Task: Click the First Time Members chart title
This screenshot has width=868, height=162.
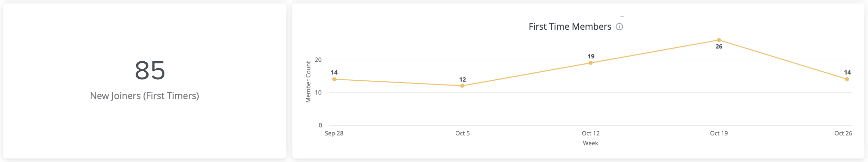Action: [570, 26]
